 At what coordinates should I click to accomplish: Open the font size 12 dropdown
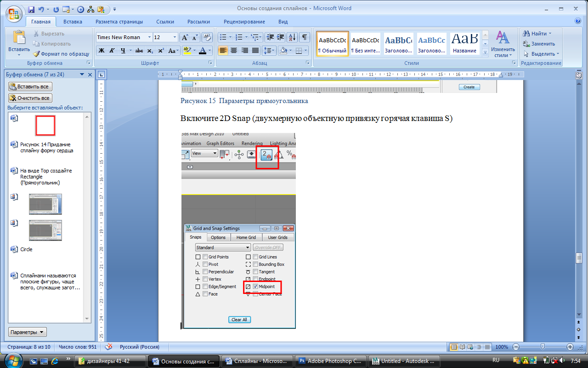pos(175,37)
